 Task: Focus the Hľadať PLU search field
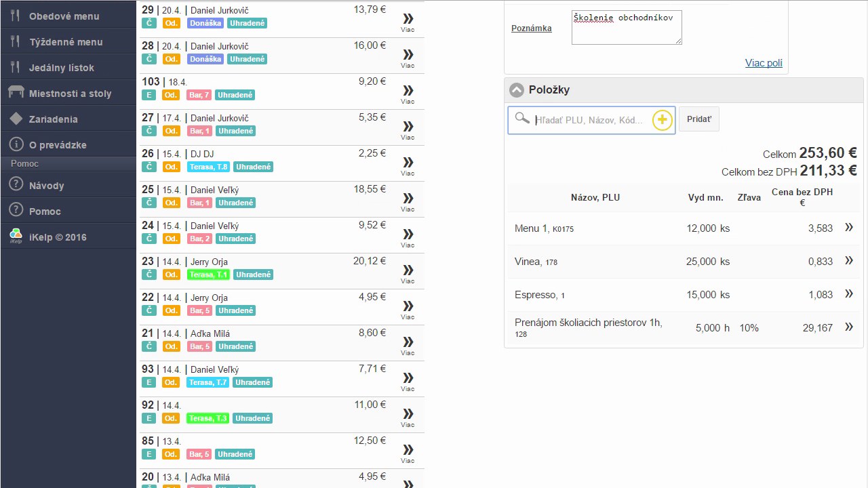590,120
